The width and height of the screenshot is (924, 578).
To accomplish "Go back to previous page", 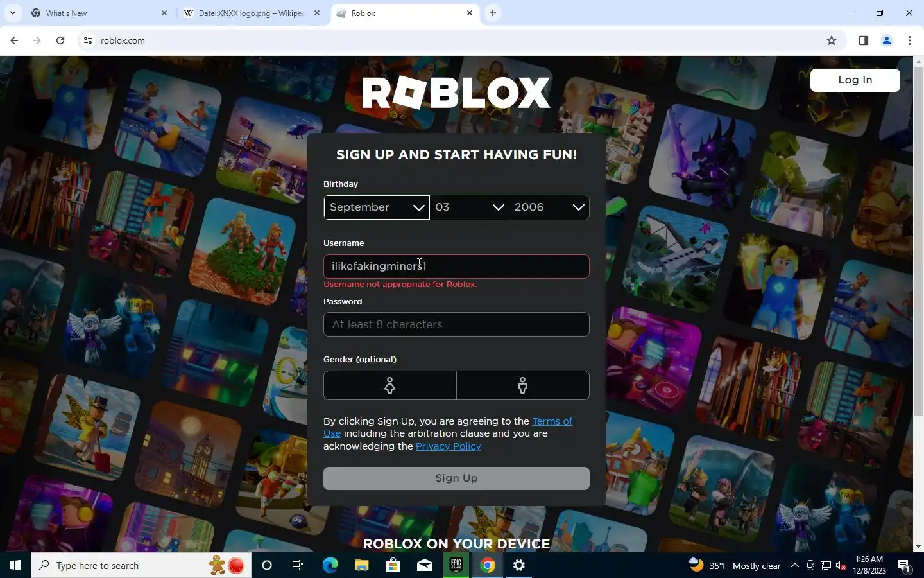I will click(x=14, y=40).
